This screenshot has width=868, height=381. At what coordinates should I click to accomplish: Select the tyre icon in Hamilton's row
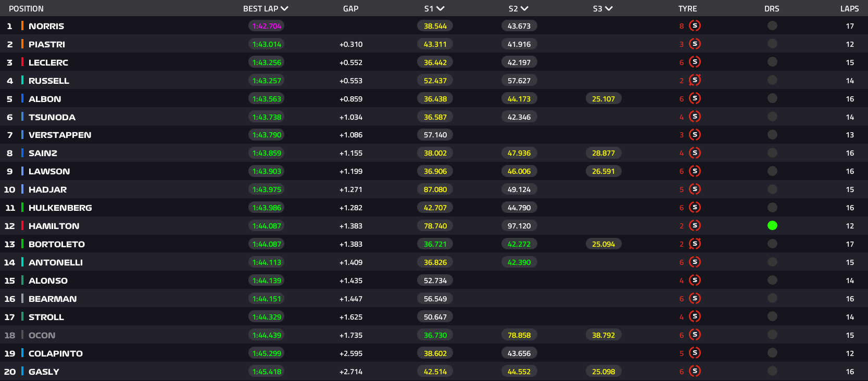pos(695,226)
